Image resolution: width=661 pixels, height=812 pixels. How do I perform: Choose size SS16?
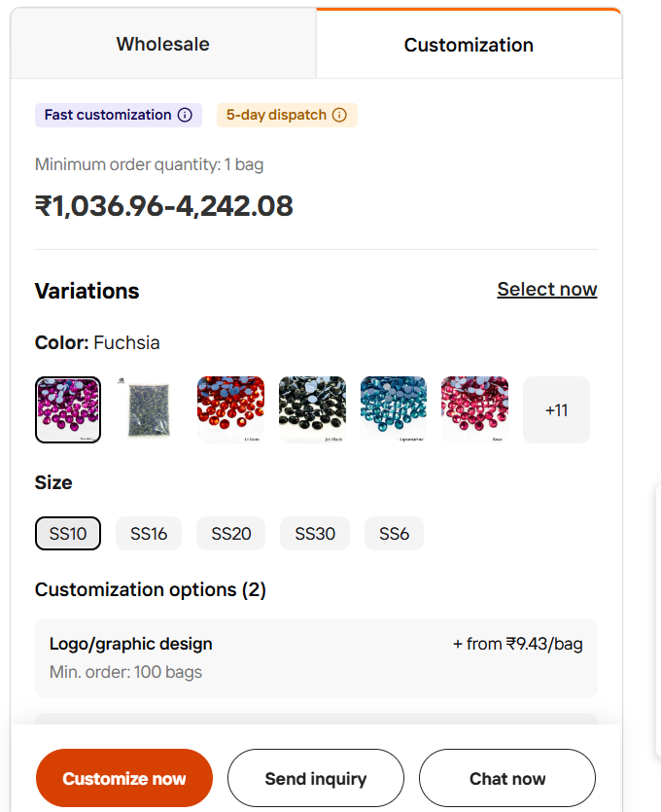(149, 534)
